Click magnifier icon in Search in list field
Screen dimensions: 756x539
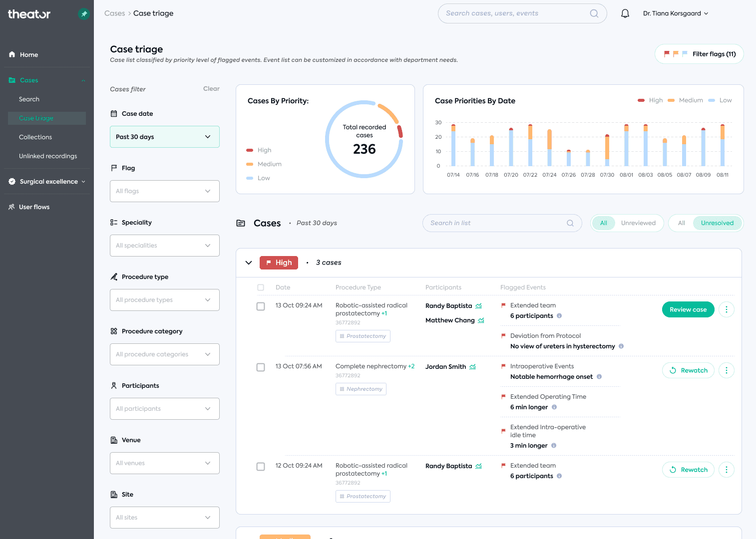click(570, 223)
